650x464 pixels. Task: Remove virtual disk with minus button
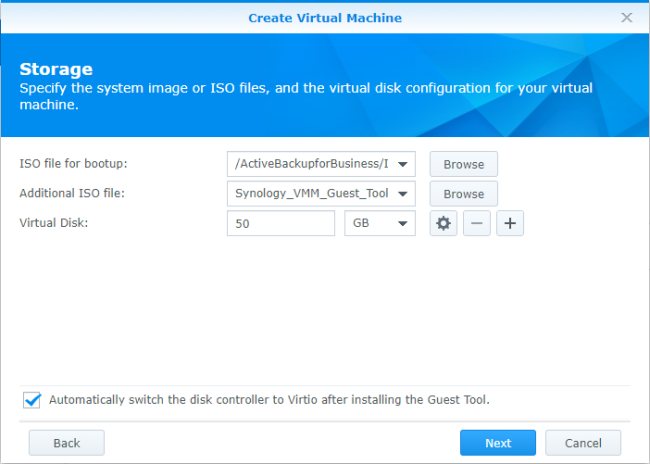(x=477, y=223)
